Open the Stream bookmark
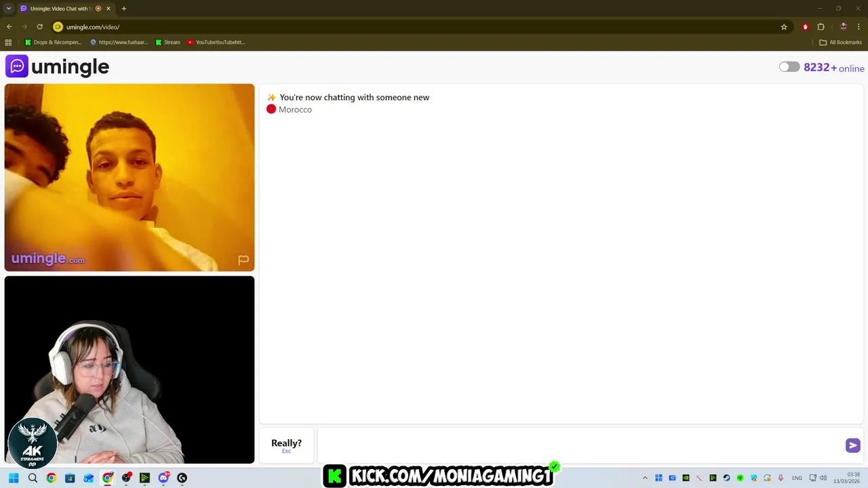Screen dimensions: 868x488 point(167,42)
